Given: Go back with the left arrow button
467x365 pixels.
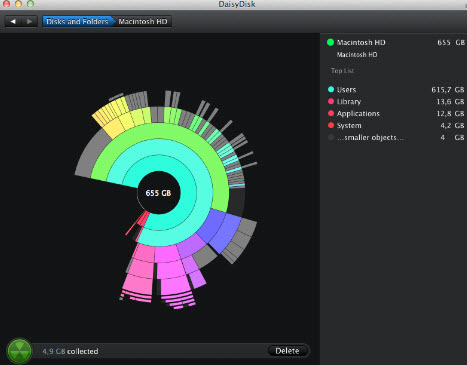Looking at the screenshot, I should pyautogui.click(x=13, y=21).
